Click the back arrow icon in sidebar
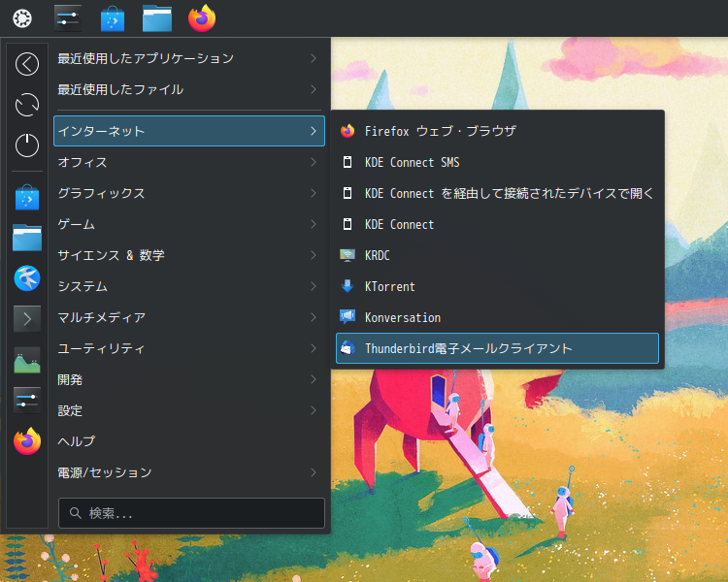The image size is (728, 582). click(27, 64)
